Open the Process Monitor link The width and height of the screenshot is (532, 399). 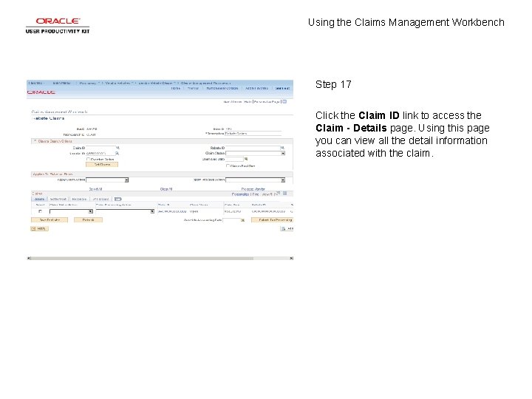pyautogui.click(x=253, y=189)
